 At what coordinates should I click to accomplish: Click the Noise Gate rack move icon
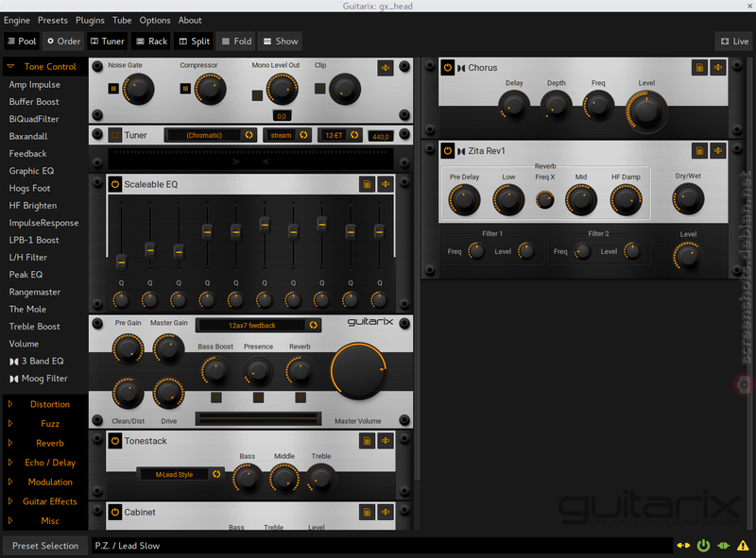tap(386, 68)
